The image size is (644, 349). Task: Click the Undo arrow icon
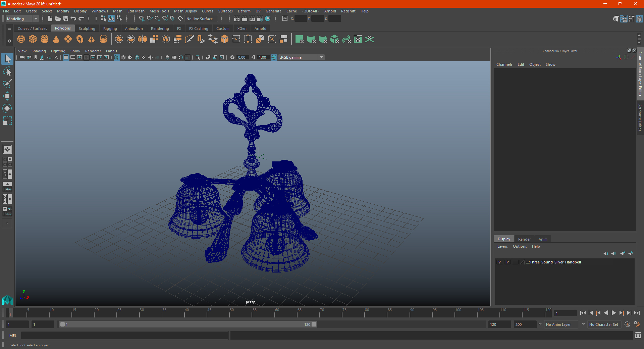click(73, 19)
